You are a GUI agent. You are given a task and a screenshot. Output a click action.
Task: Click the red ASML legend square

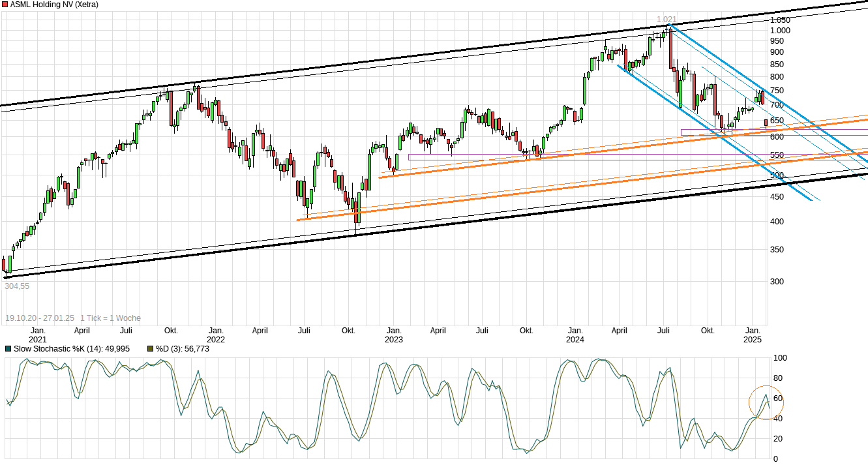coord(5,4)
